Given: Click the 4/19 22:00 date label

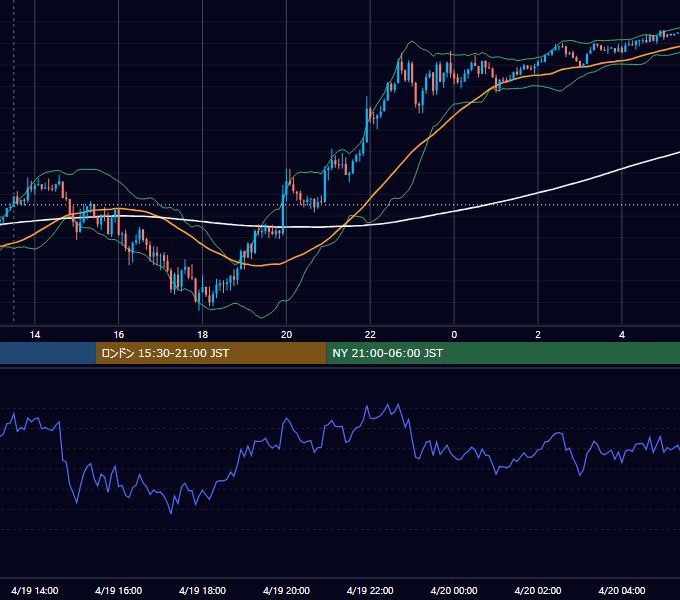Looking at the screenshot, I should [x=370, y=590].
